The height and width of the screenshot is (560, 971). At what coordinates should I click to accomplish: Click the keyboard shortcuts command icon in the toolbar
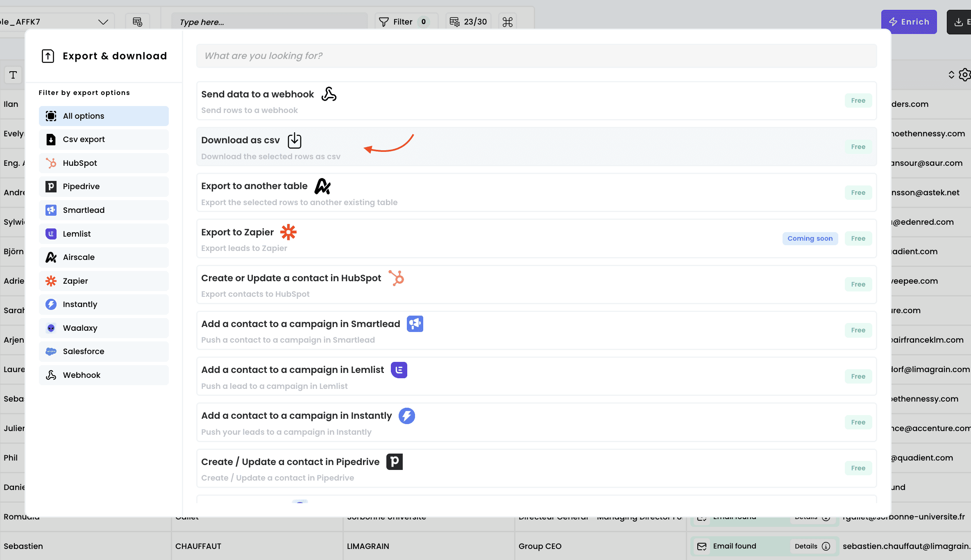pos(507,22)
